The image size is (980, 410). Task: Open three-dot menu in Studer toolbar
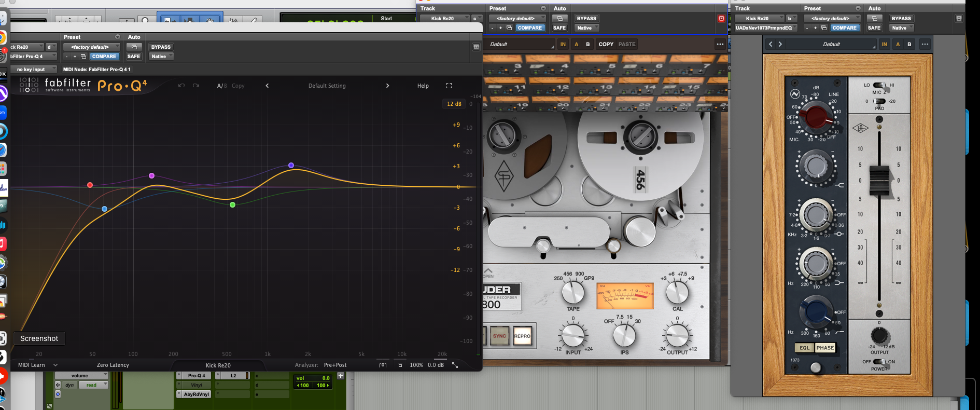[x=720, y=44]
